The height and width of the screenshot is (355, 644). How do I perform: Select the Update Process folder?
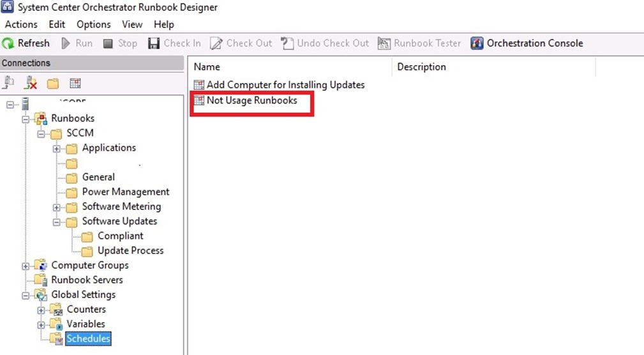[x=131, y=251]
